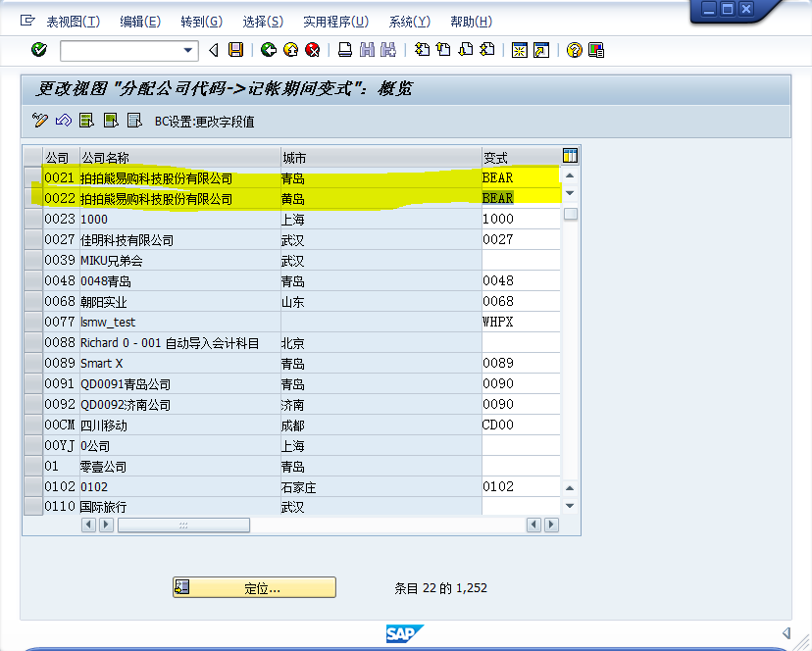Open the 实用程序(U) menu
812x651 pixels.
point(335,22)
